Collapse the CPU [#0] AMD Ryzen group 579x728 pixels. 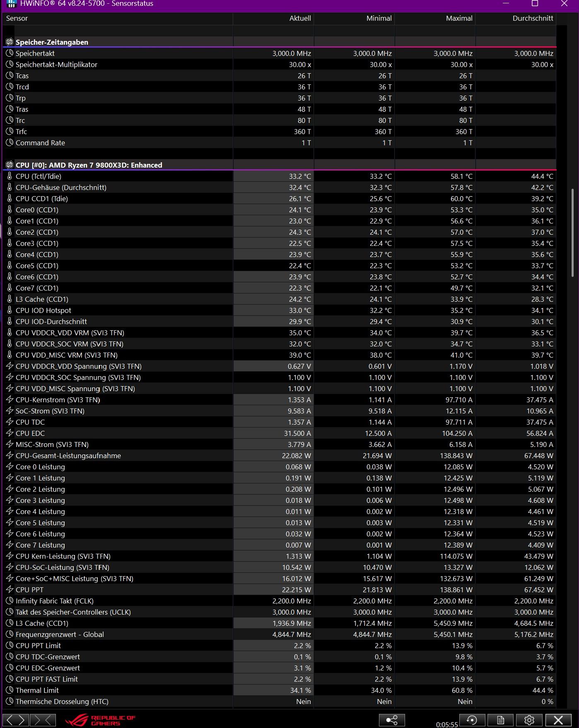coord(10,165)
